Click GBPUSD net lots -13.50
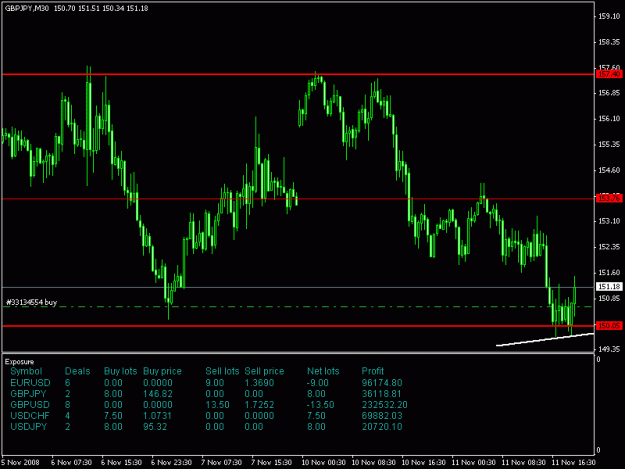This screenshot has width=625, height=469. pyautogui.click(x=320, y=405)
